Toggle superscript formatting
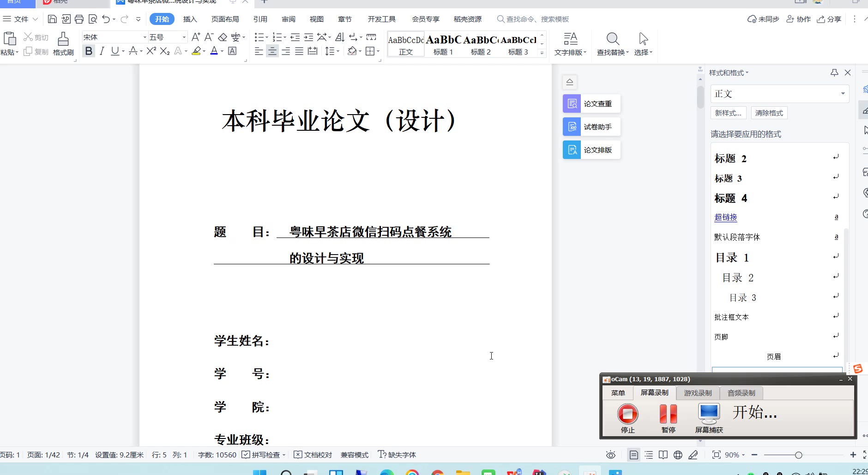Screen dimensions: 868x475 coord(151,51)
